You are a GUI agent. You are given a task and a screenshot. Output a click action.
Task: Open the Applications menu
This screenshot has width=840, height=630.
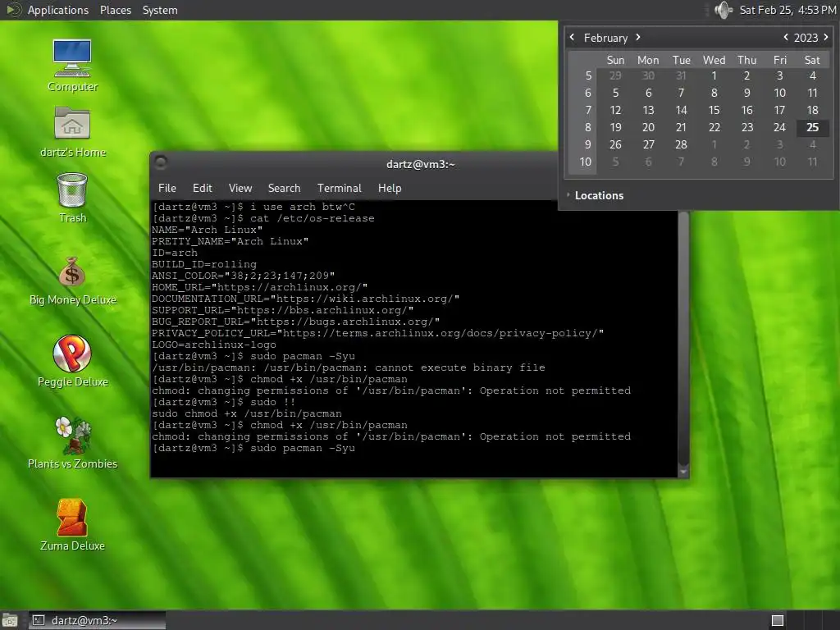pyautogui.click(x=58, y=10)
